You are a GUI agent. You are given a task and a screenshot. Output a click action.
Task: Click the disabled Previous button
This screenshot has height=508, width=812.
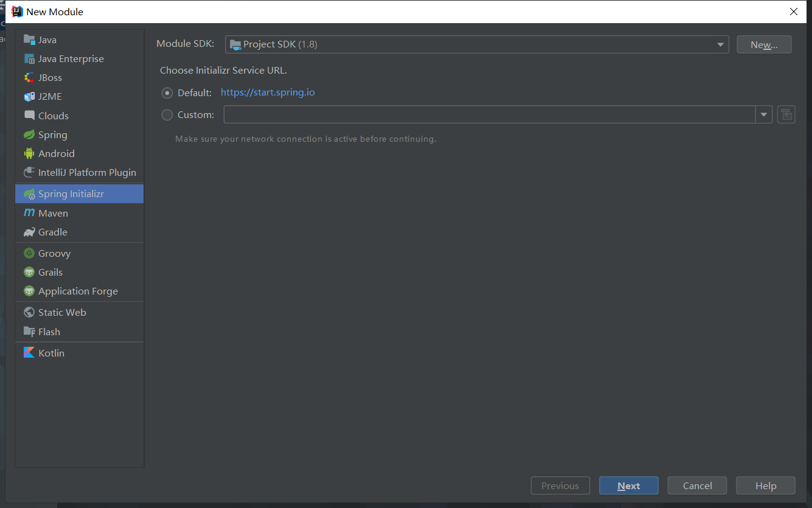tap(560, 485)
